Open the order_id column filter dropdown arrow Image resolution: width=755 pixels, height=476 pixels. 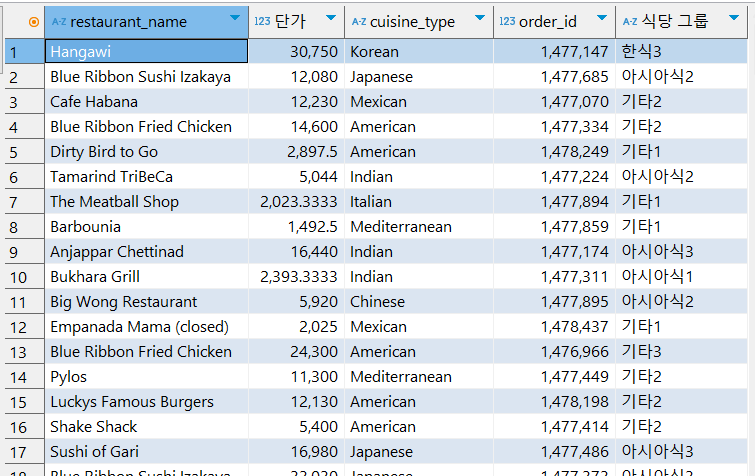click(x=601, y=18)
